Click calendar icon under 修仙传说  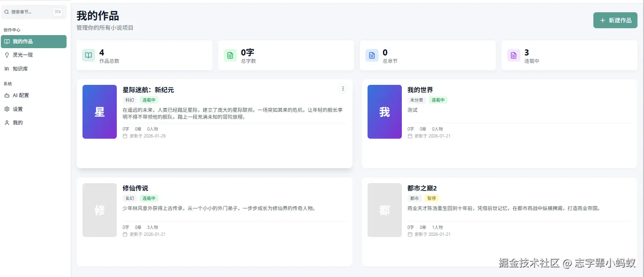click(x=125, y=235)
